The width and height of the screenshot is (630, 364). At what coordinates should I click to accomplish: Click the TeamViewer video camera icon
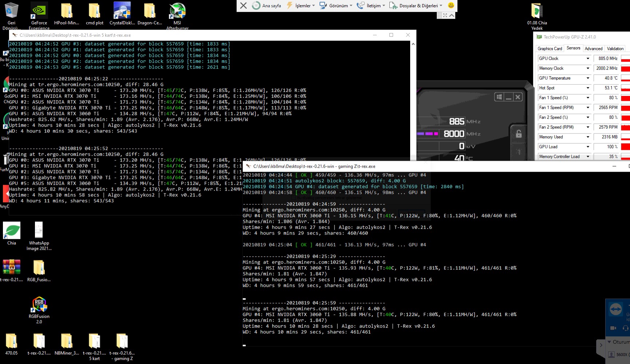click(613, 328)
